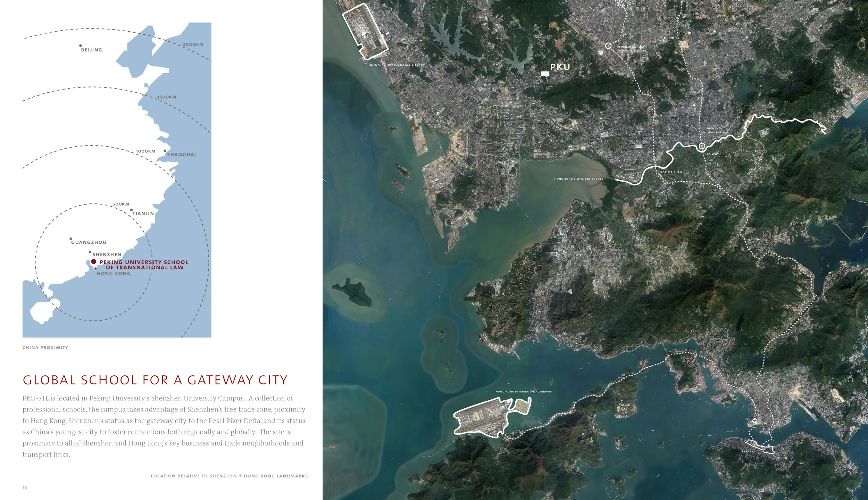
Task: Click the Guangzhou city dot marker
Action: [x=71, y=239]
